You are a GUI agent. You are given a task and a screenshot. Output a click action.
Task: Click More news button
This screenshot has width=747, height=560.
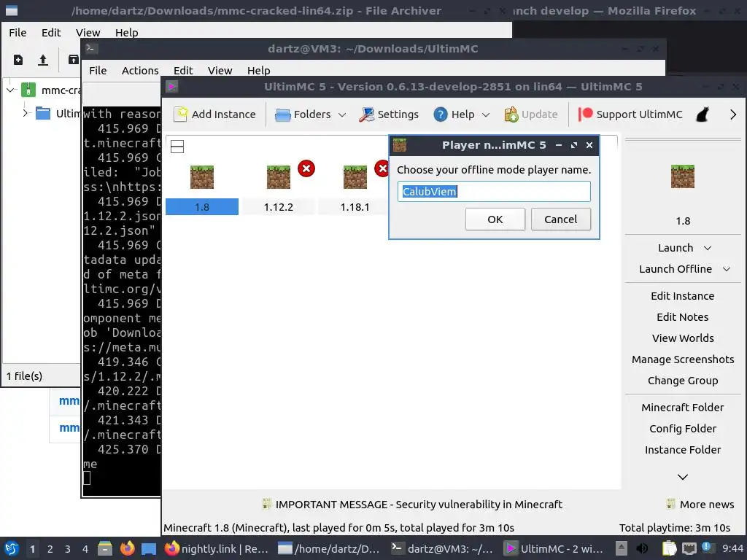click(700, 505)
